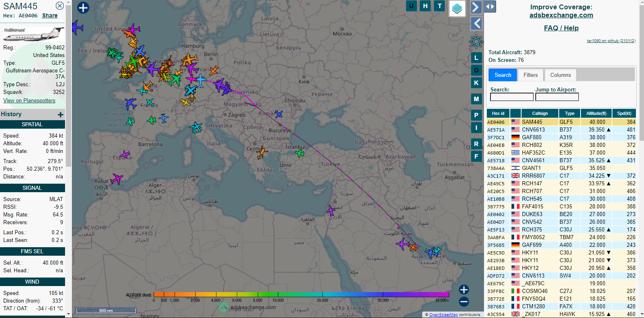Select the CTM1280 aircraft row
Screen dimensions: 644x318
tap(561, 306)
